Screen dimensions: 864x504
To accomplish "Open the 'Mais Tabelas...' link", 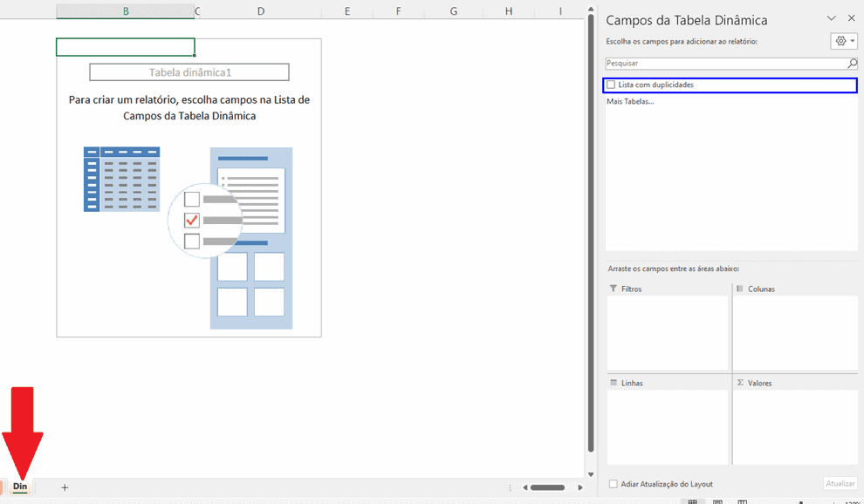I will (x=630, y=101).
